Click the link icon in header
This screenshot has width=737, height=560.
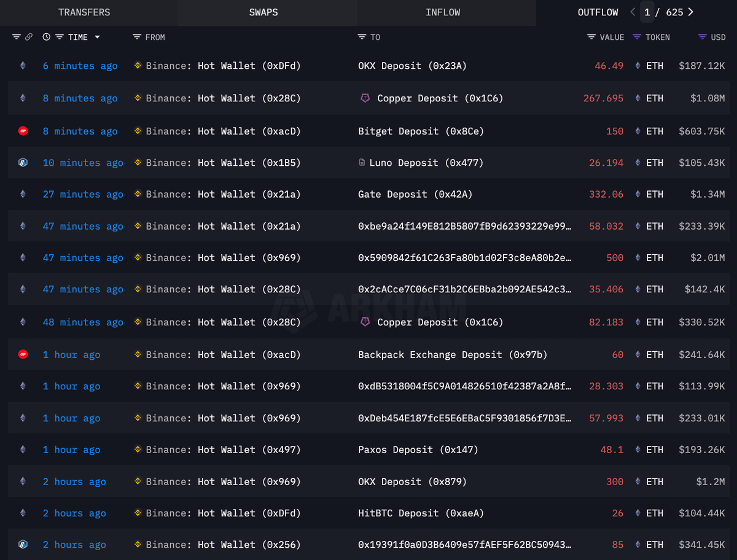pyautogui.click(x=28, y=37)
